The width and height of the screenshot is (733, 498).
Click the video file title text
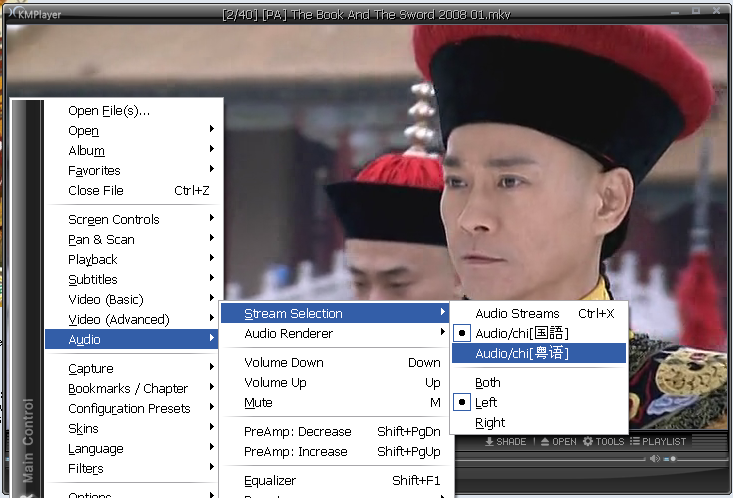(366, 14)
